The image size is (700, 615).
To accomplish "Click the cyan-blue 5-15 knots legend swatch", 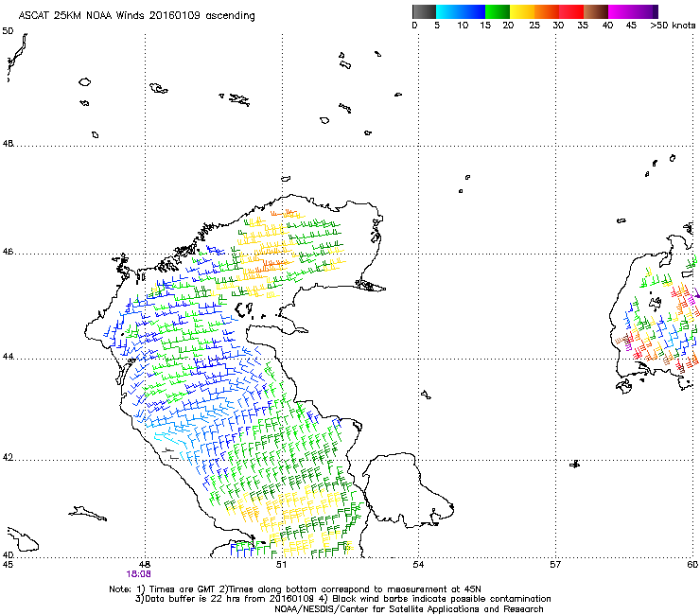I will [461, 11].
